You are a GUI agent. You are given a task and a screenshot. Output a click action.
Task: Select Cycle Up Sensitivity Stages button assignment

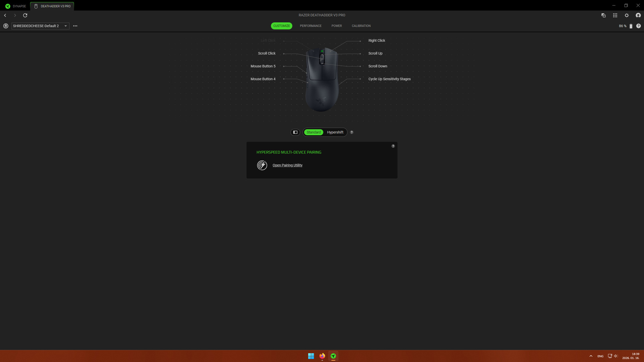click(389, 79)
